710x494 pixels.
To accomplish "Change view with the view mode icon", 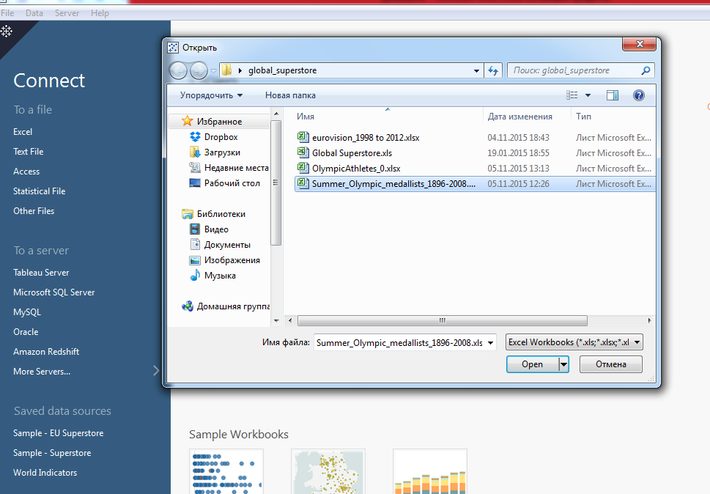I will (x=572, y=95).
